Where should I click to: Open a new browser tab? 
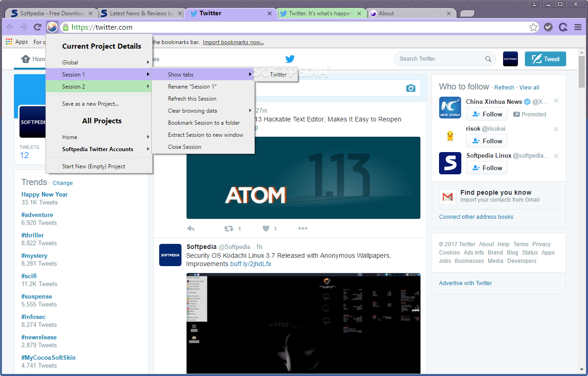click(x=466, y=13)
